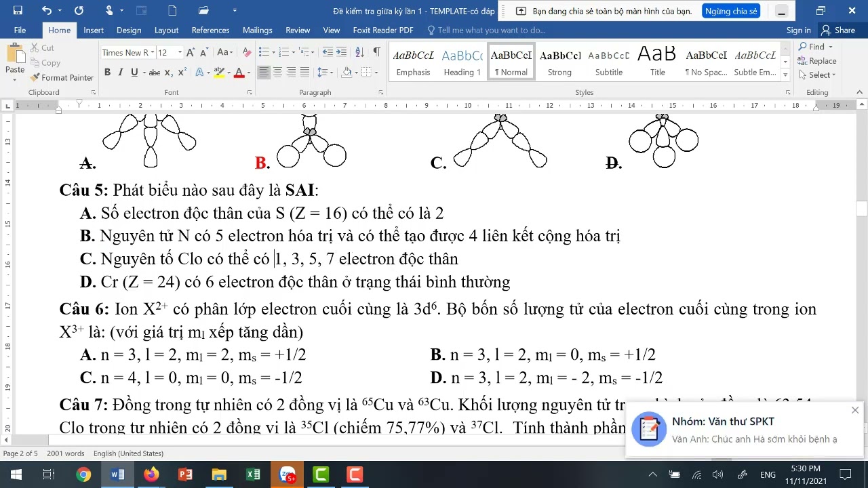This screenshot has width=868, height=488.
Task: Undo the last action
Action: point(46,10)
